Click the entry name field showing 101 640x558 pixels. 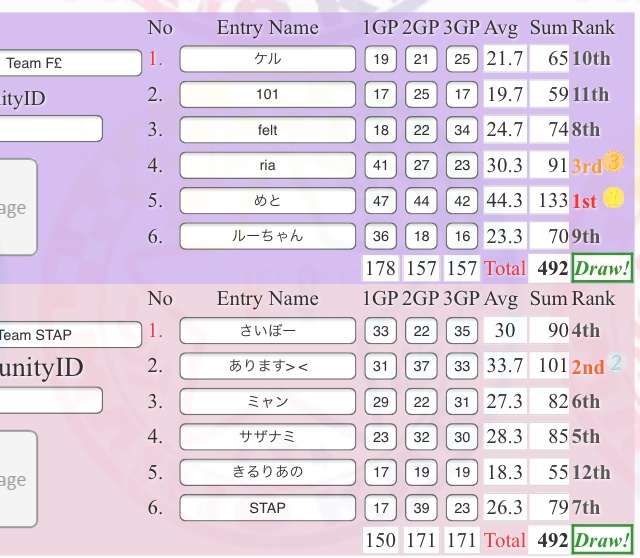point(267,95)
